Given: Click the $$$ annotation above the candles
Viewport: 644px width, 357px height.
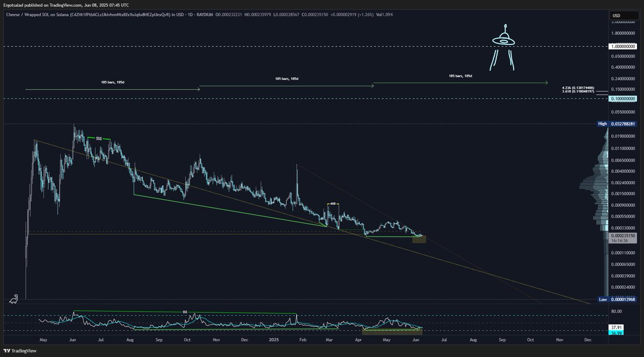Looking at the screenshot, I should click(x=99, y=138).
